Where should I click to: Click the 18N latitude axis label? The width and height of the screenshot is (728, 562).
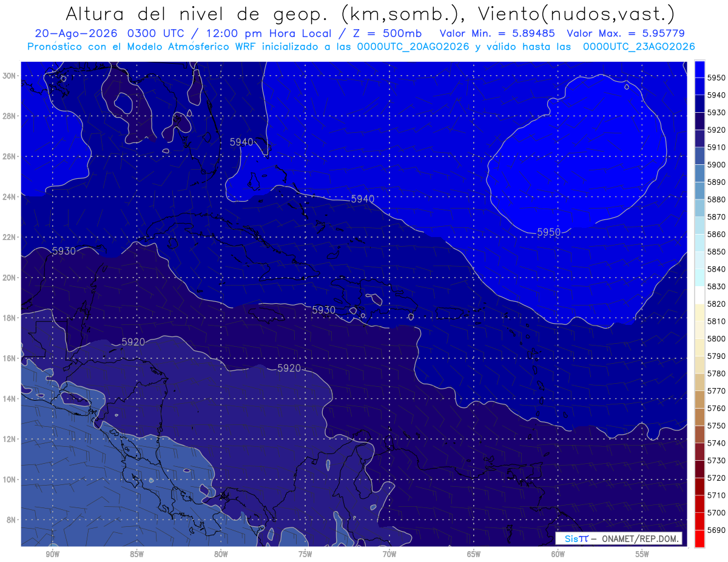pos(10,318)
